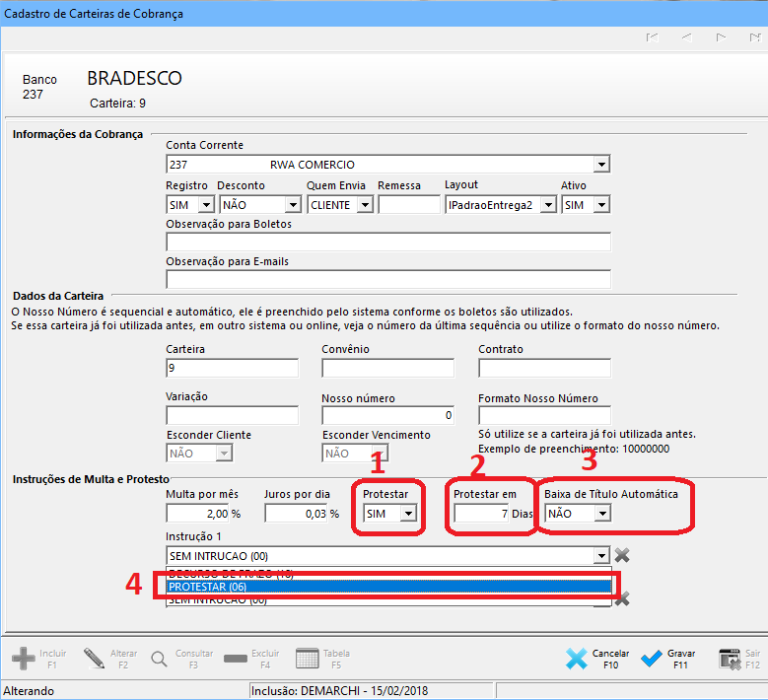The width and height of the screenshot is (768, 700).
Task: Open the Ativo SIM dropdown
Action: click(601, 205)
